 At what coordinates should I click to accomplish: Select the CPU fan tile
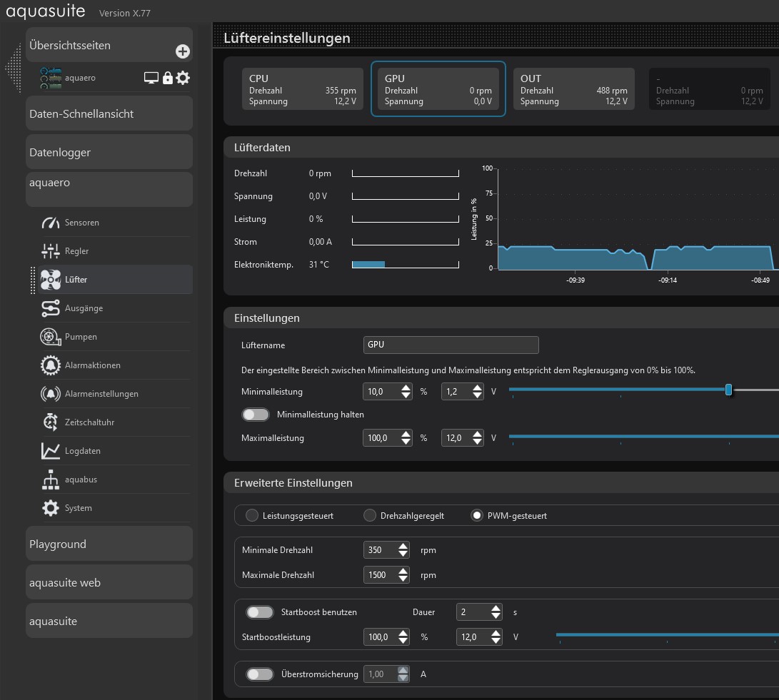[x=303, y=89]
